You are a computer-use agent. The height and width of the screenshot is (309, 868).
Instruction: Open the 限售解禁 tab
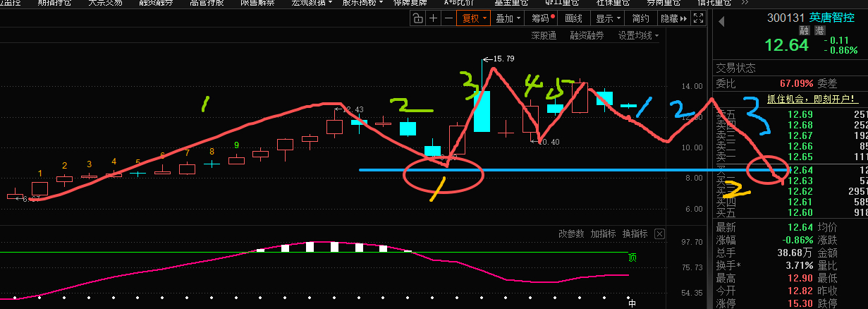pos(257,3)
